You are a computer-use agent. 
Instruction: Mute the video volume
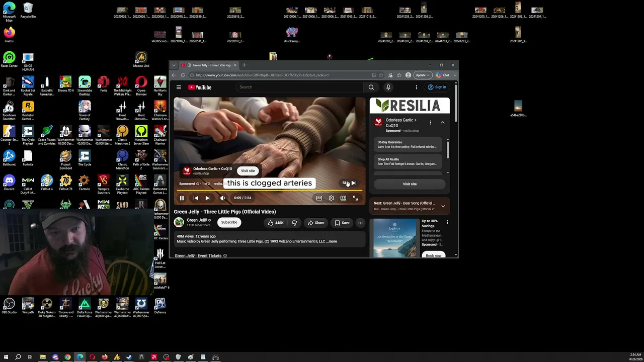tap(223, 198)
